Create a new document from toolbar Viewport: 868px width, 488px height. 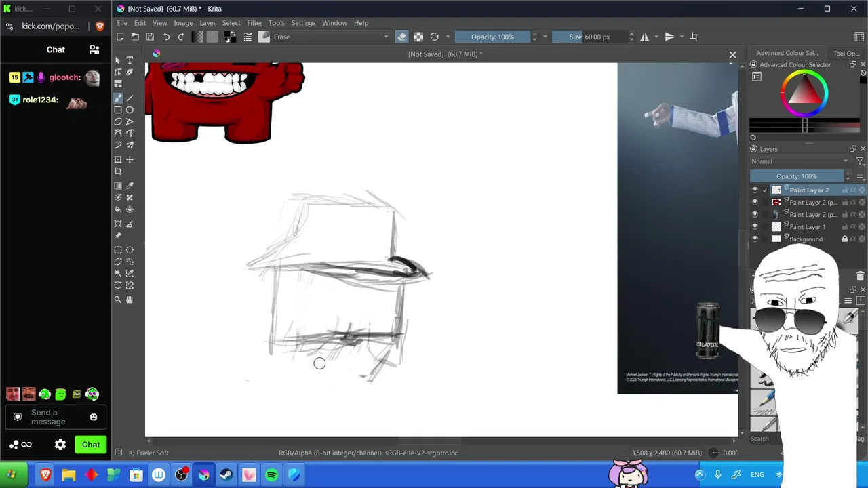[x=120, y=37]
